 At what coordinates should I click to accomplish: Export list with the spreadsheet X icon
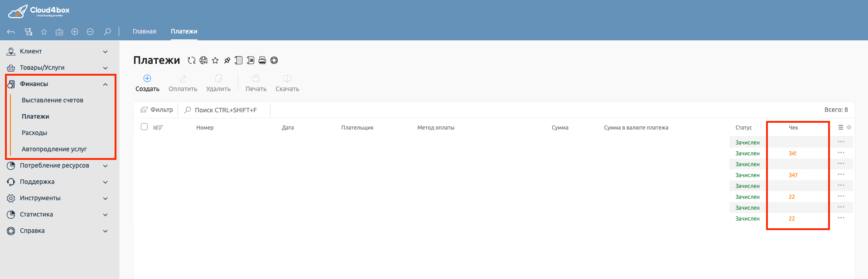tap(251, 60)
